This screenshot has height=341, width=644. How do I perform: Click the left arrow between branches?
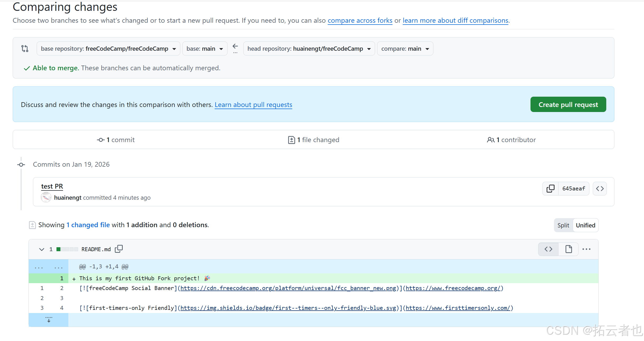pos(235,46)
